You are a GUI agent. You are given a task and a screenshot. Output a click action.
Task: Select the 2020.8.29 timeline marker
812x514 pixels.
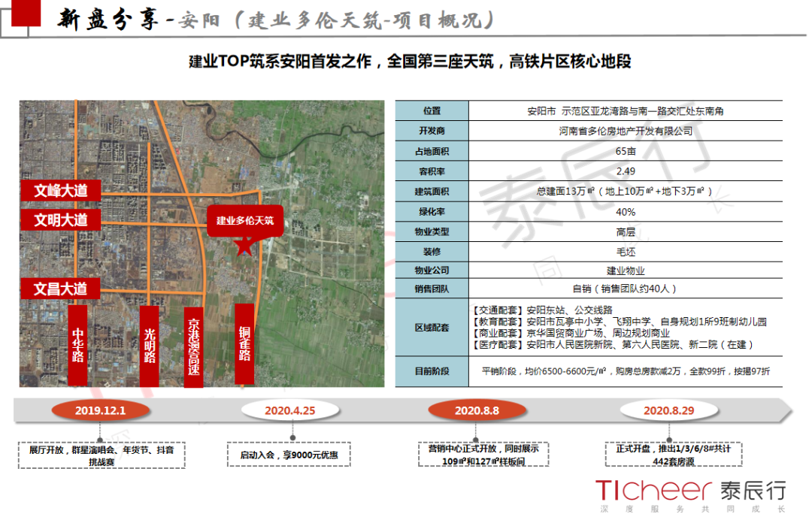669,410
